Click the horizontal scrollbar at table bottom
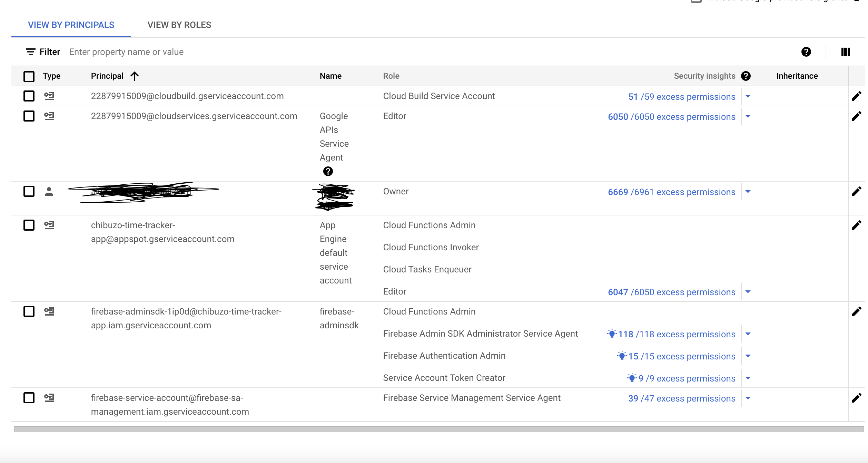868x463 pixels. pos(439,429)
